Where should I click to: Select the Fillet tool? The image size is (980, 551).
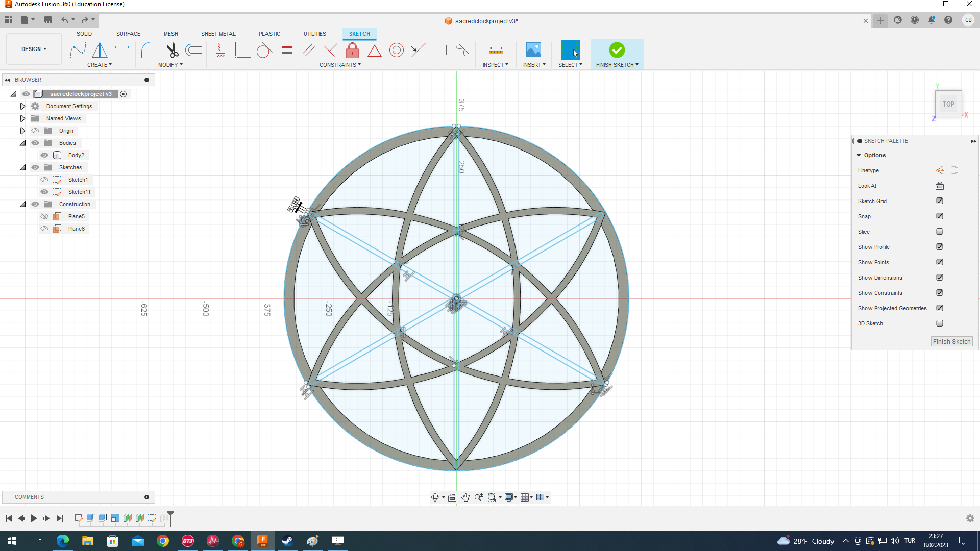[149, 50]
